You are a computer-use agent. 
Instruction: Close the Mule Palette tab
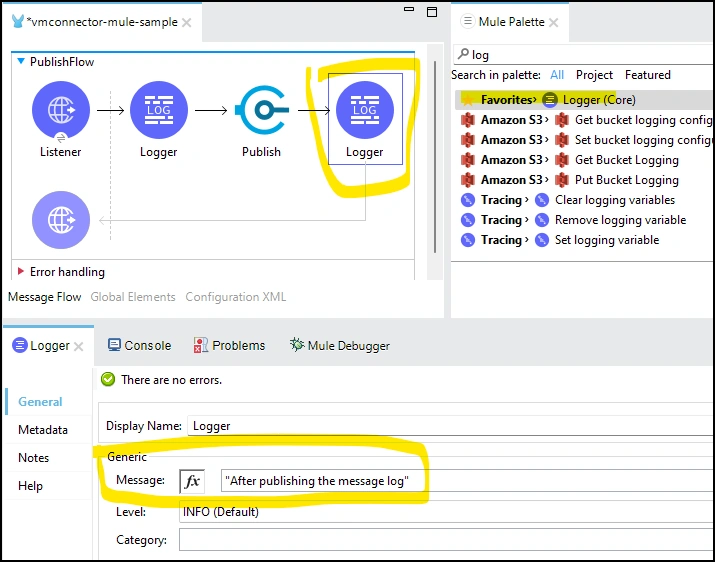point(554,22)
